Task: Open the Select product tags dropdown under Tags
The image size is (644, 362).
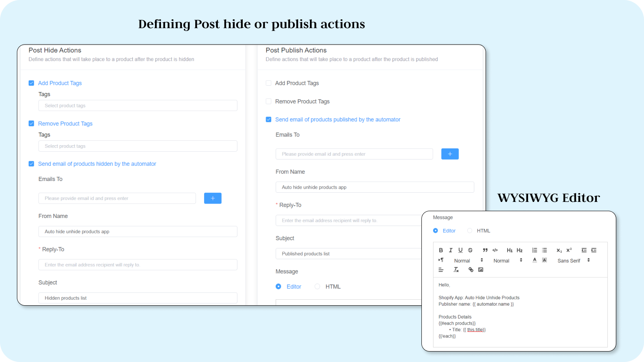Action: 138,105
